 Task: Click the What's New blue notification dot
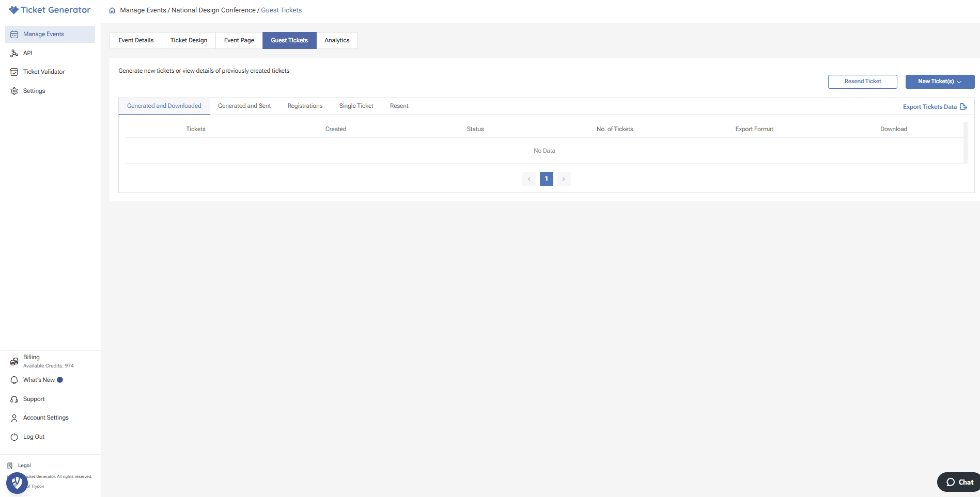[60, 380]
